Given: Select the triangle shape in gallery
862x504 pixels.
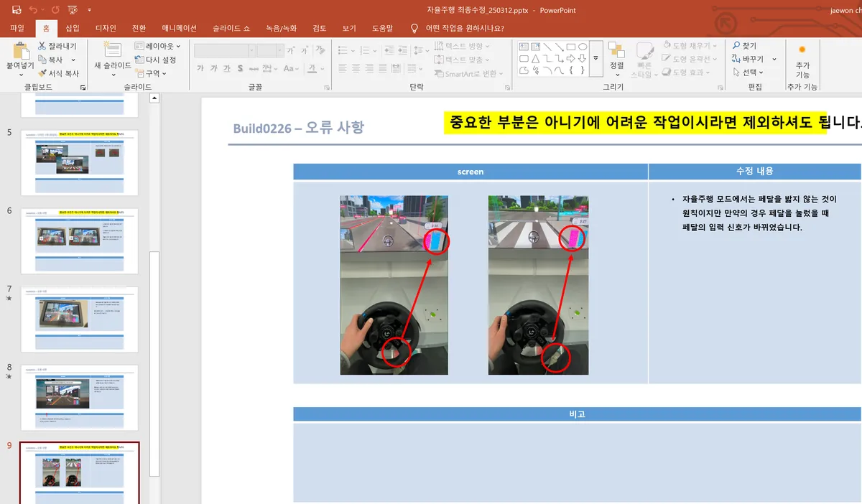Looking at the screenshot, I should [536, 58].
